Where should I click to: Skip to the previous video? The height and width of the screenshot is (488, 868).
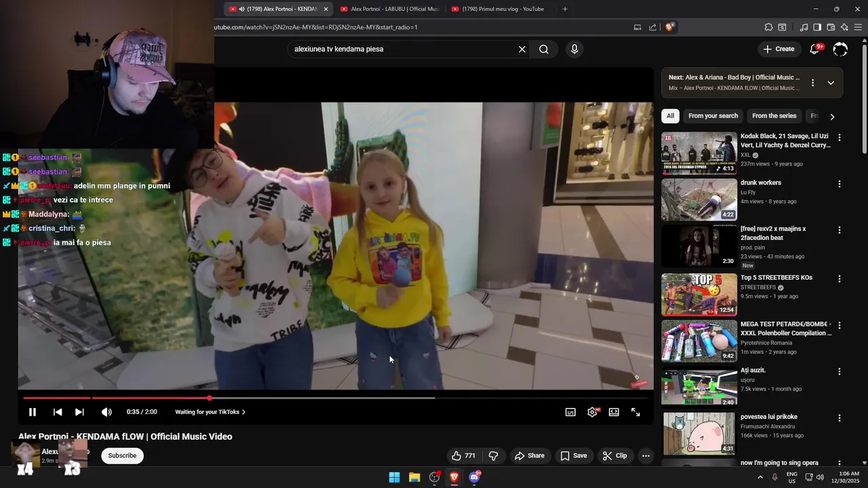click(x=58, y=412)
